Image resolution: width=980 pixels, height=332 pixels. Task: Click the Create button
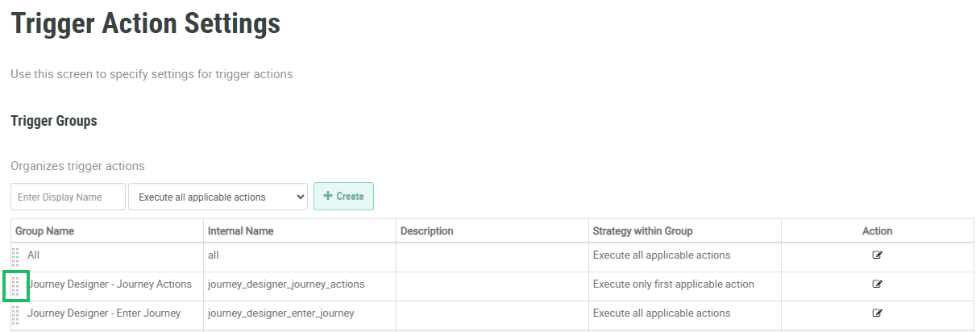(x=343, y=197)
